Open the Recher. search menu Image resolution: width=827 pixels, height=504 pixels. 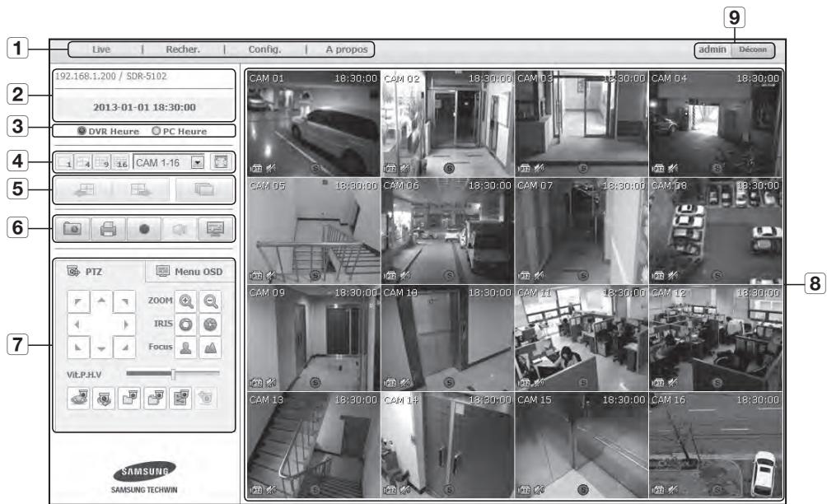tap(183, 49)
